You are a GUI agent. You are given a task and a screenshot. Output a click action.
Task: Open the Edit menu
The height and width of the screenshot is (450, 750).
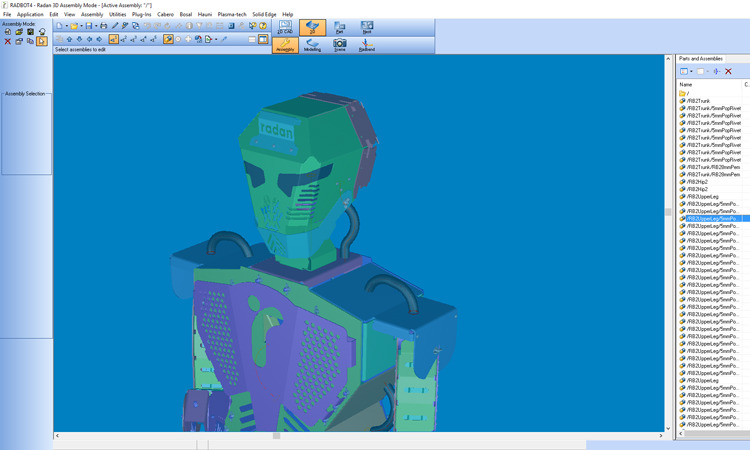tap(54, 14)
